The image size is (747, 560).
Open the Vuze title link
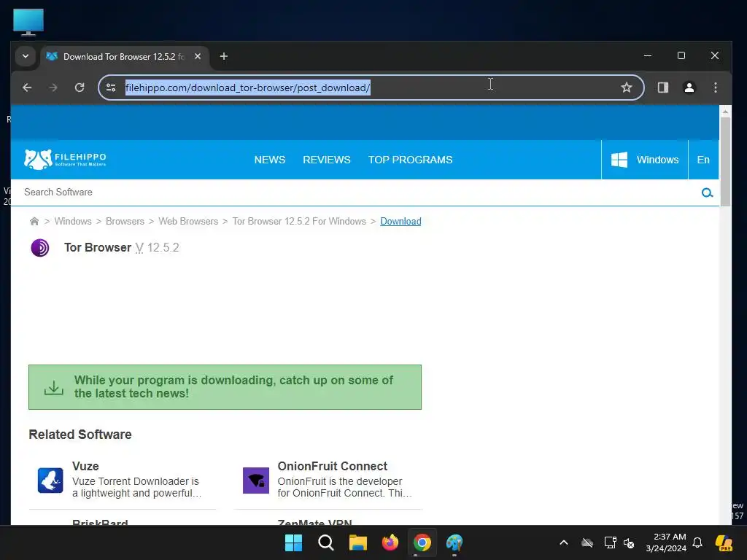click(86, 466)
